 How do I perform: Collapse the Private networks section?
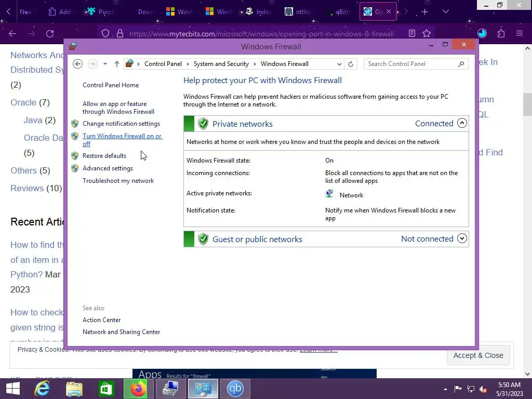[462, 123]
